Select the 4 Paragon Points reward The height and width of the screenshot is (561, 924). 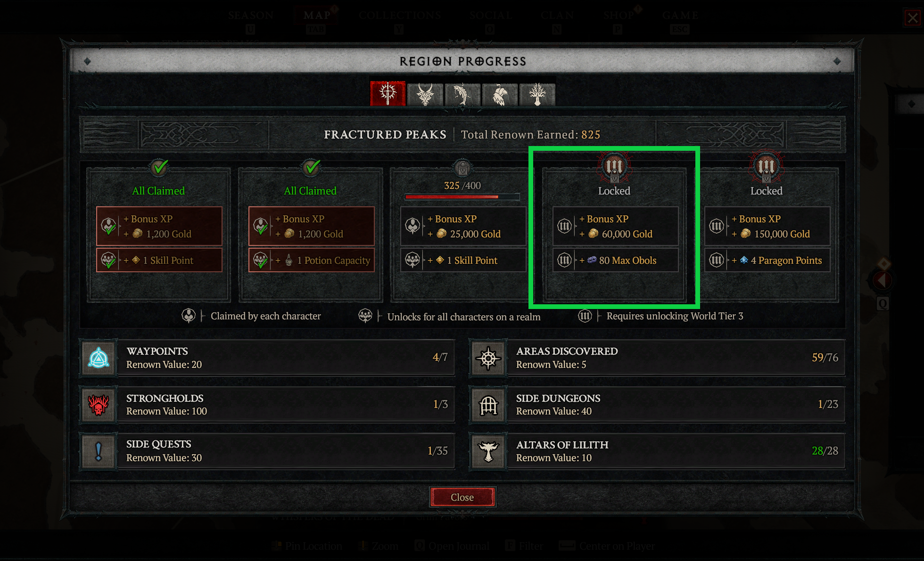coord(767,260)
